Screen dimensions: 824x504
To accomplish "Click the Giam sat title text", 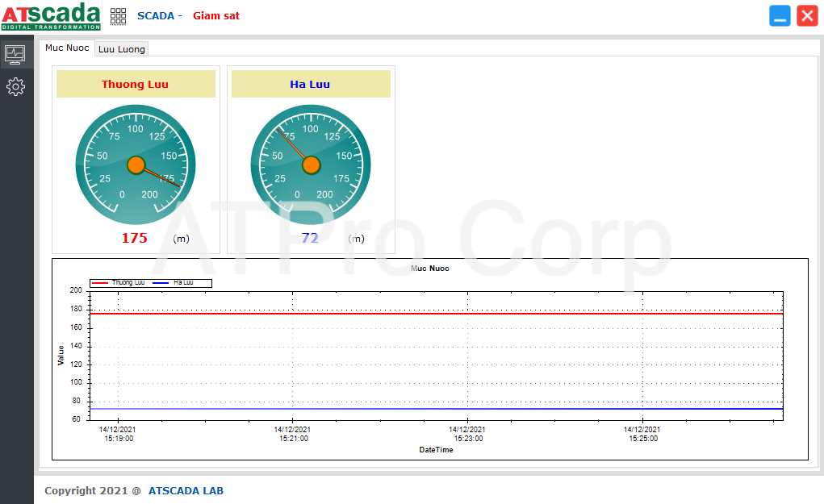I will point(215,16).
